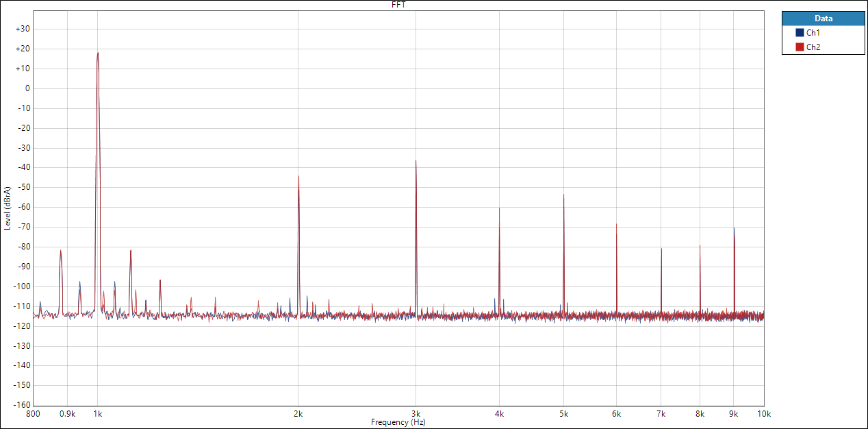Click the Level (dBrA) axis title
Viewport: 868px width, 429px height.
7,208
